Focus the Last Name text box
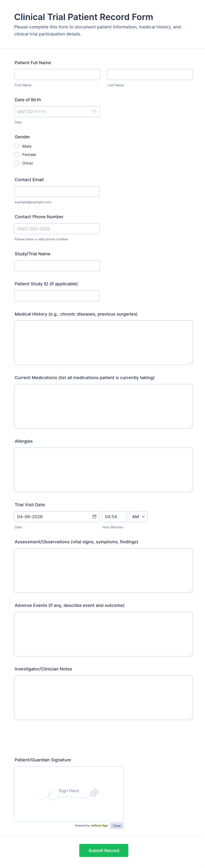205x868 pixels. (x=149, y=74)
